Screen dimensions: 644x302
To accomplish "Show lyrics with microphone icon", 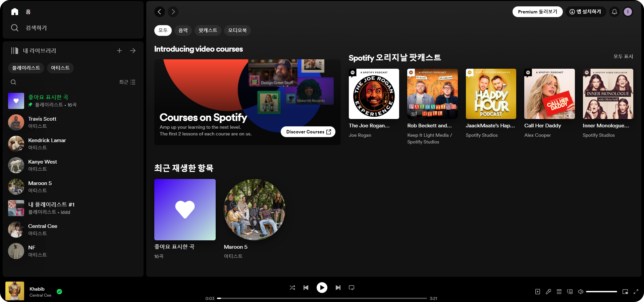I will click(x=548, y=292).
